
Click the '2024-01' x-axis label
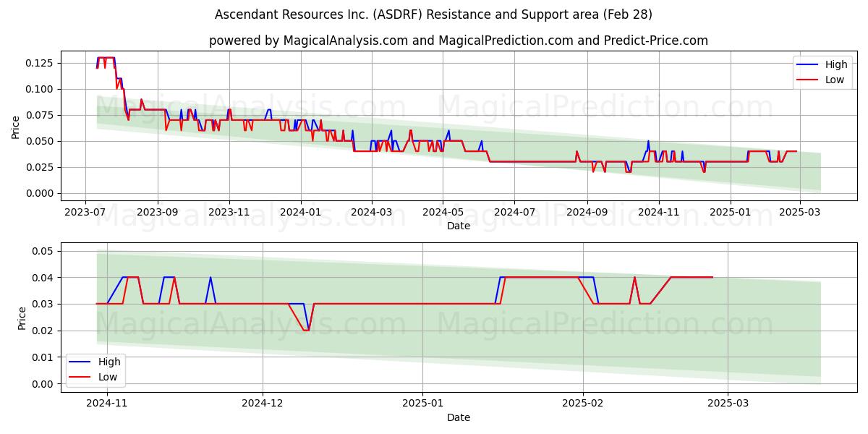pyautogui.click(x=300, y=213)
